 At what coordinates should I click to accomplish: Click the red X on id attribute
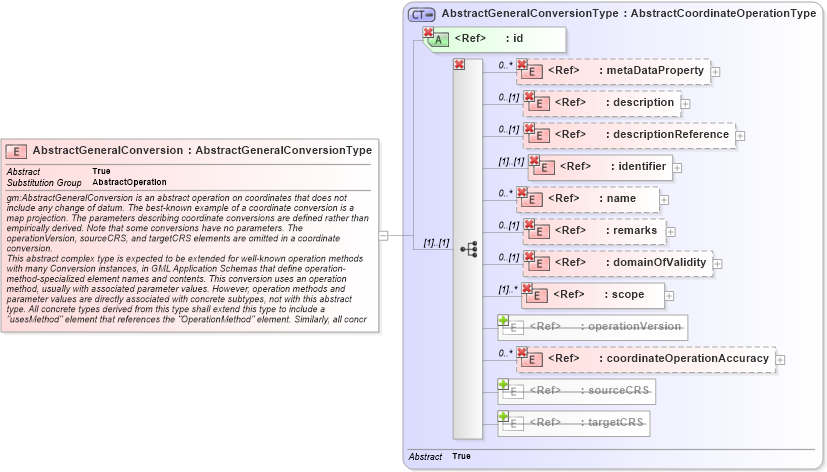[428, 33]
